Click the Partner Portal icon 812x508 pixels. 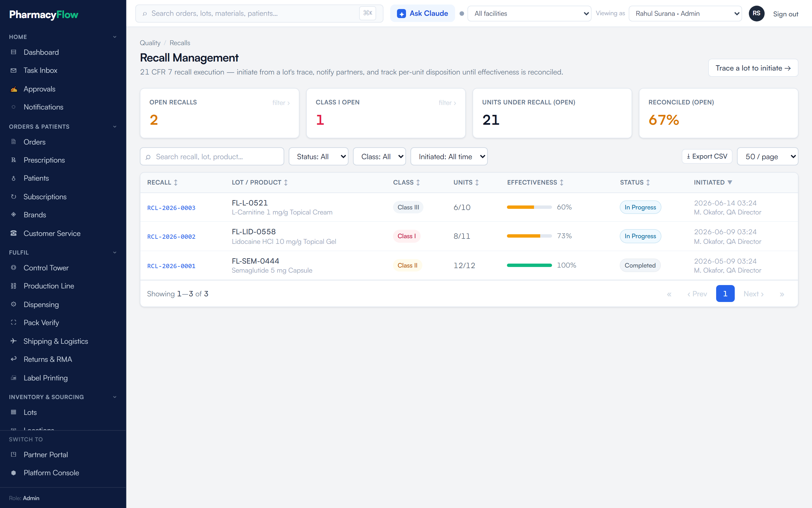click(14, 455)
